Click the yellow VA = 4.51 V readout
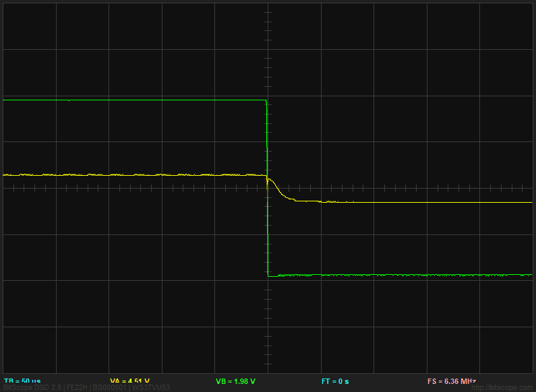The image size is (536, 392). pos(129,381)
